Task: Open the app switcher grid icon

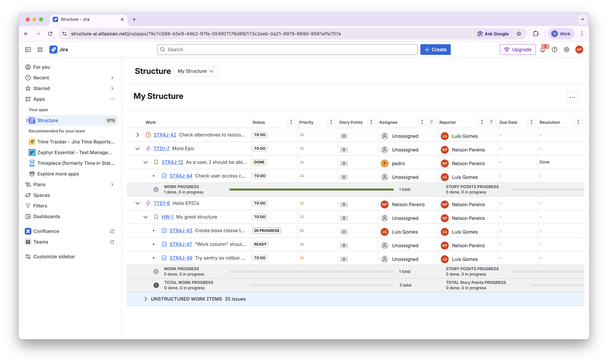Action: 40,50
